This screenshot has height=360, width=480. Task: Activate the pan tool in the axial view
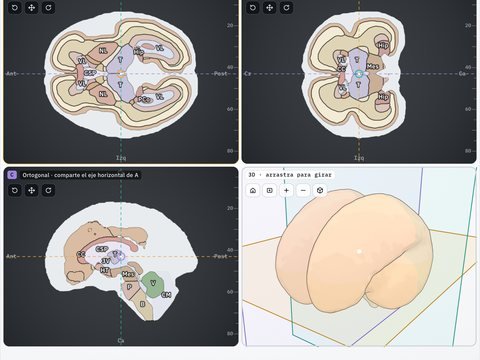(x=32, y=7)
